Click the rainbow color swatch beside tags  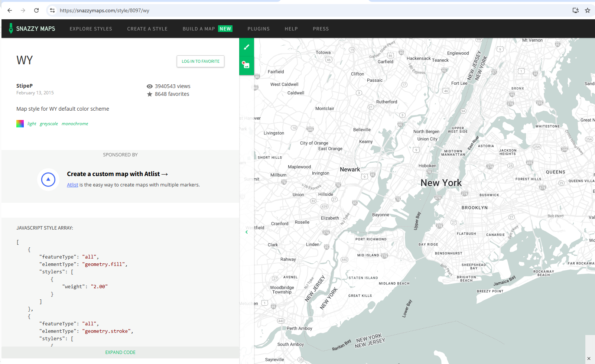pyautogui.click(x=20, y=124)
